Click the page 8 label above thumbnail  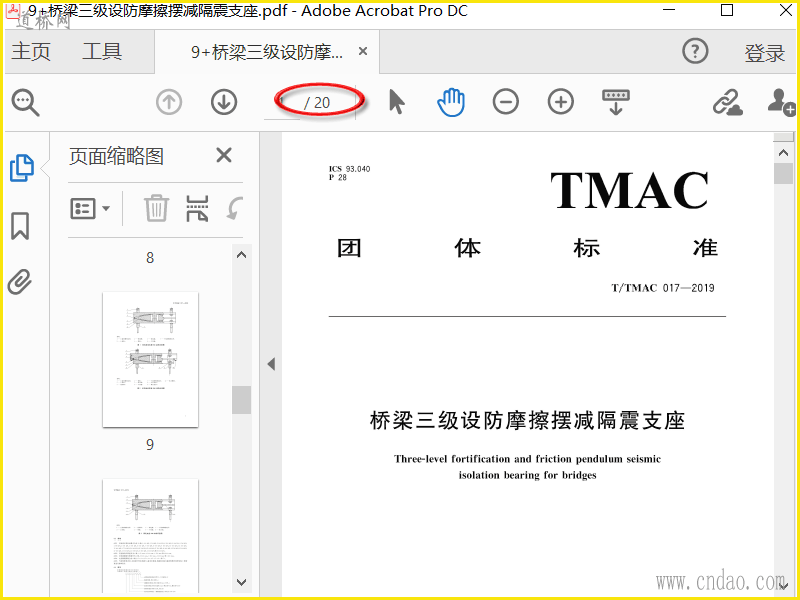tap(149, 258)
